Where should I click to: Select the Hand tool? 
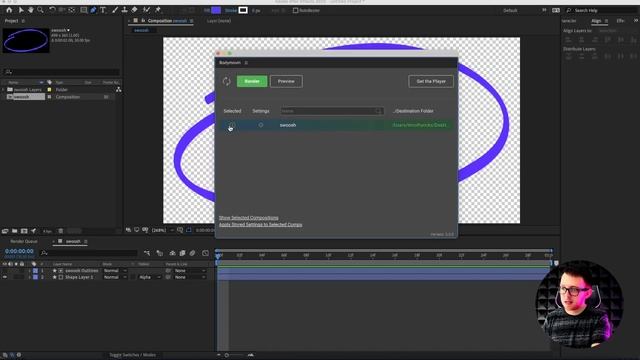pyautogui.click(x=31, y=10)
